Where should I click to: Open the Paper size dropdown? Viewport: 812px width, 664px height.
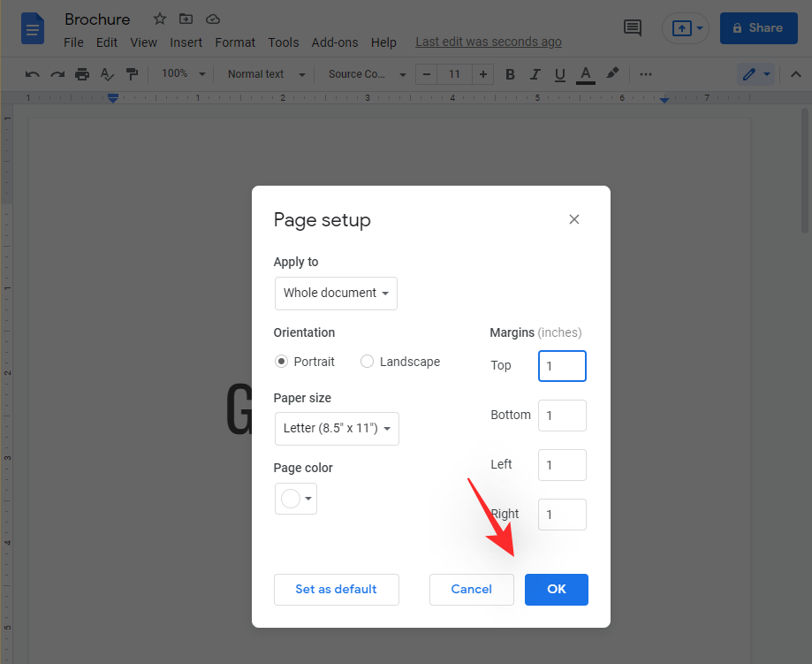[336, 428]
